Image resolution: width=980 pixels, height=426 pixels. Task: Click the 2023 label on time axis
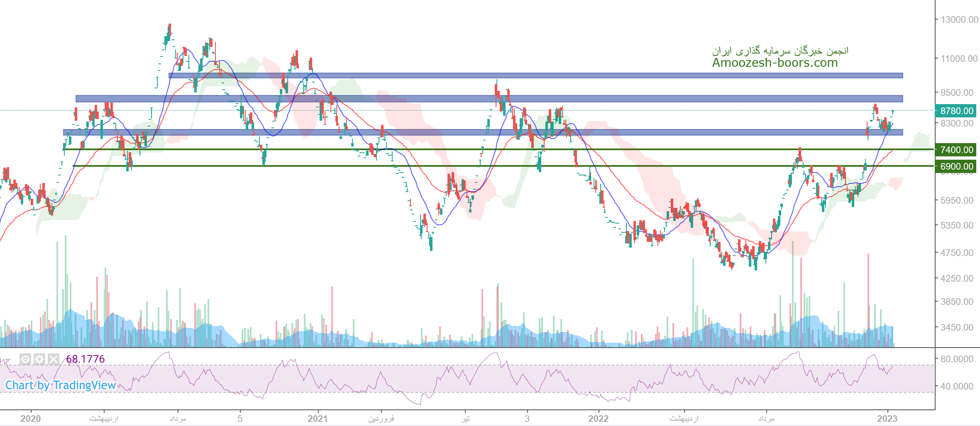pos(887,419)
